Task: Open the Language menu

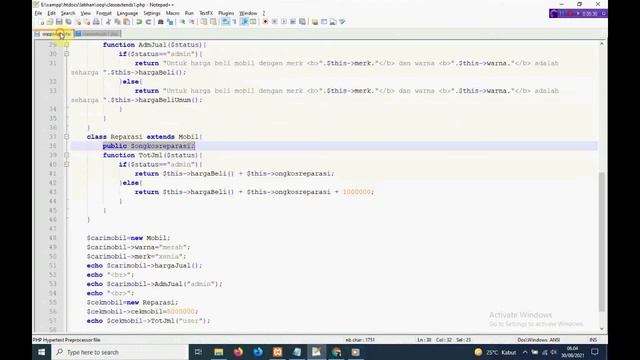Action: pos(127,13)
